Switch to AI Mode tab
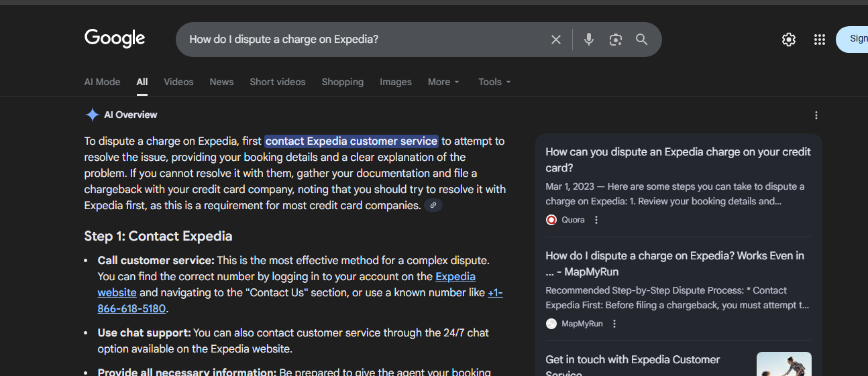The image size is (868, 376). (102, 82)
